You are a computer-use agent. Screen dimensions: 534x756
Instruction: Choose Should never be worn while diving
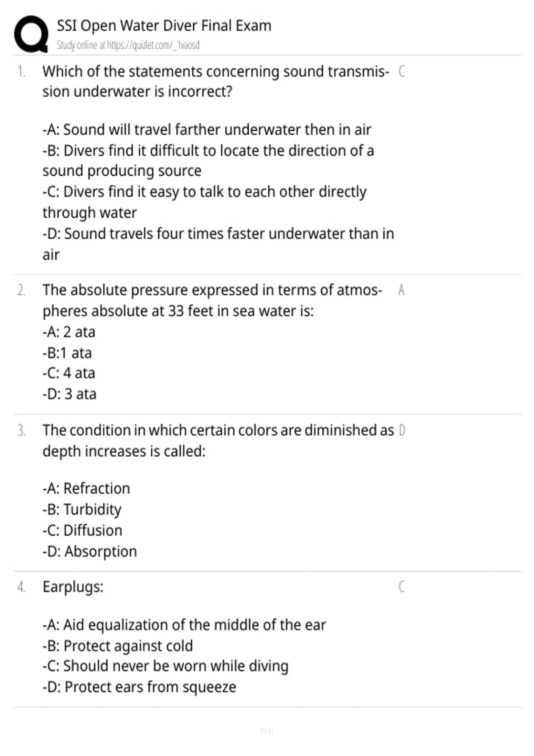(166, 666)
